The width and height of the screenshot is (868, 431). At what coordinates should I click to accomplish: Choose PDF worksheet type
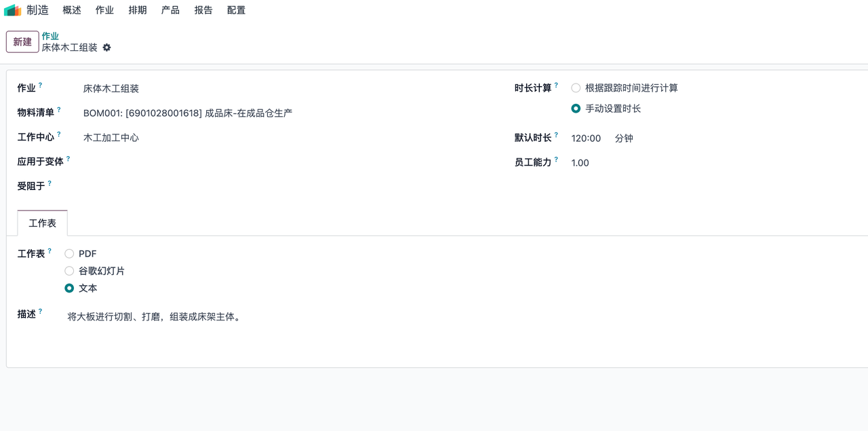point(69,254)
